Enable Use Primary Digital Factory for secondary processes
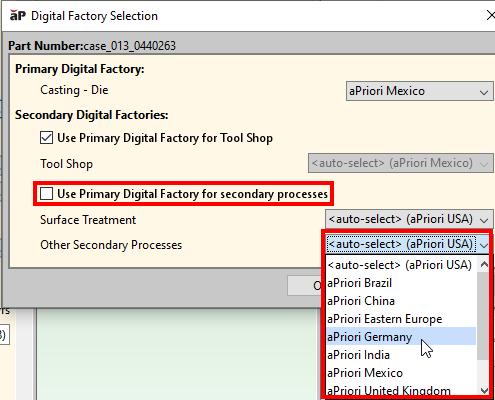Screen dimensions: 495x400 click(46, 194)
